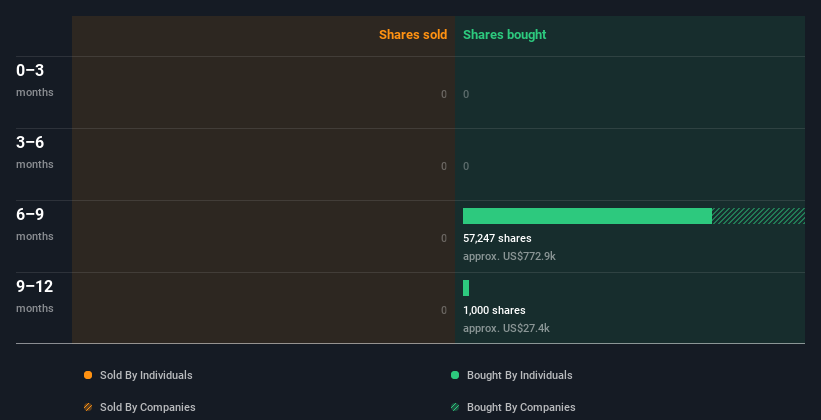Click the hatched companies bar segment for 6–9 months
Image resolution: width=821 pixels, height=420 pixels.
[758, 216]
